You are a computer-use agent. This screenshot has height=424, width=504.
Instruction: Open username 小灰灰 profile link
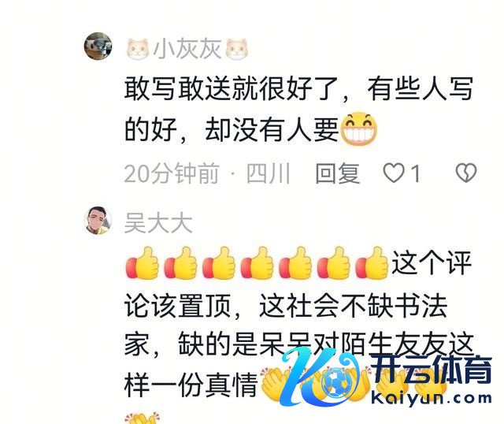[187, 49]
